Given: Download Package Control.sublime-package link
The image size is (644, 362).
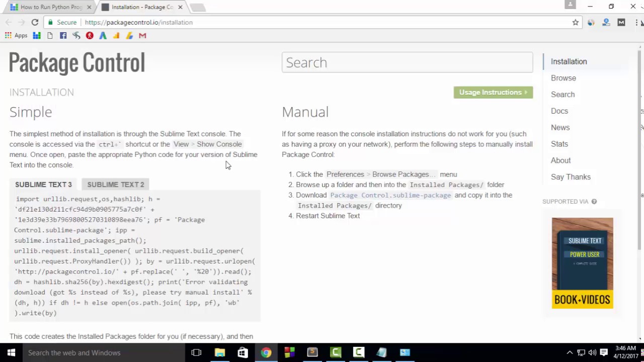Looking at the screenshot, I should coord(390,195).
